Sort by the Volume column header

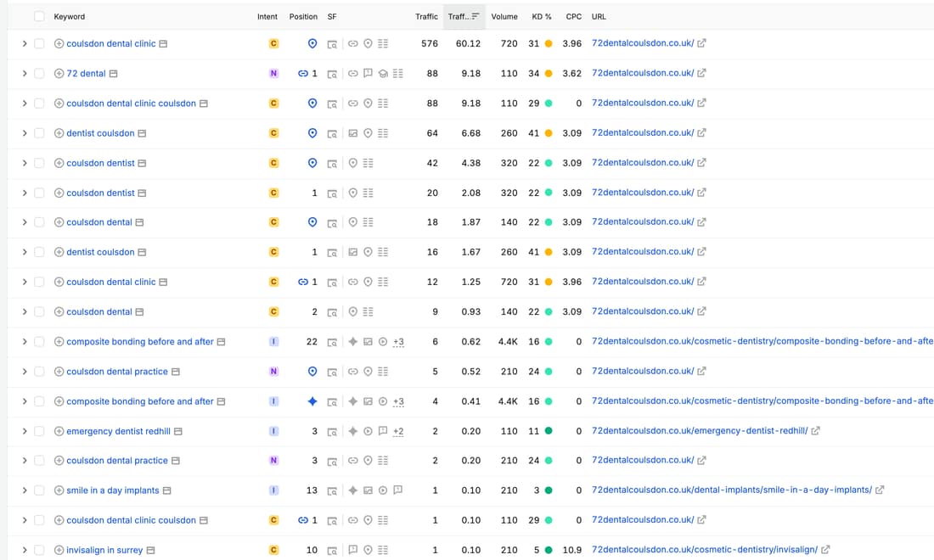(x=504, y=17)
